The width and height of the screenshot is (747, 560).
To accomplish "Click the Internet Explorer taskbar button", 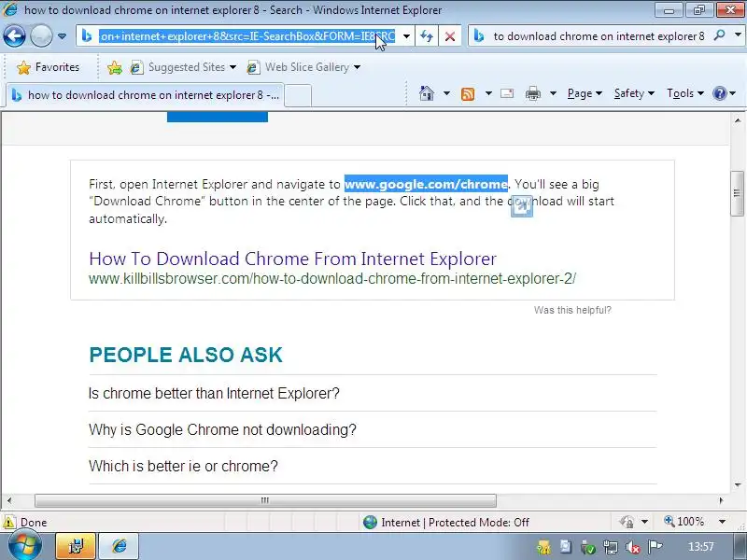I will pos(120,546).
